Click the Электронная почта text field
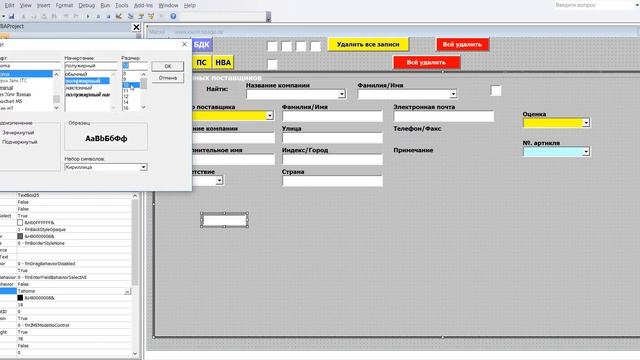This screenshot has width=640, height=360. pyautogui.click(x=444, y=116)
